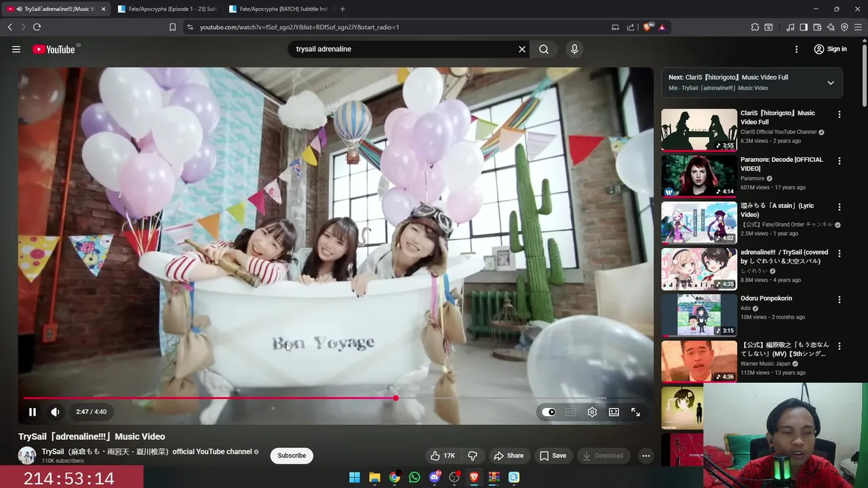Image resolution: width=868 pixels, height=488 pixels.
Task: Like the video with 17K likes
Action: coord(442,455)
